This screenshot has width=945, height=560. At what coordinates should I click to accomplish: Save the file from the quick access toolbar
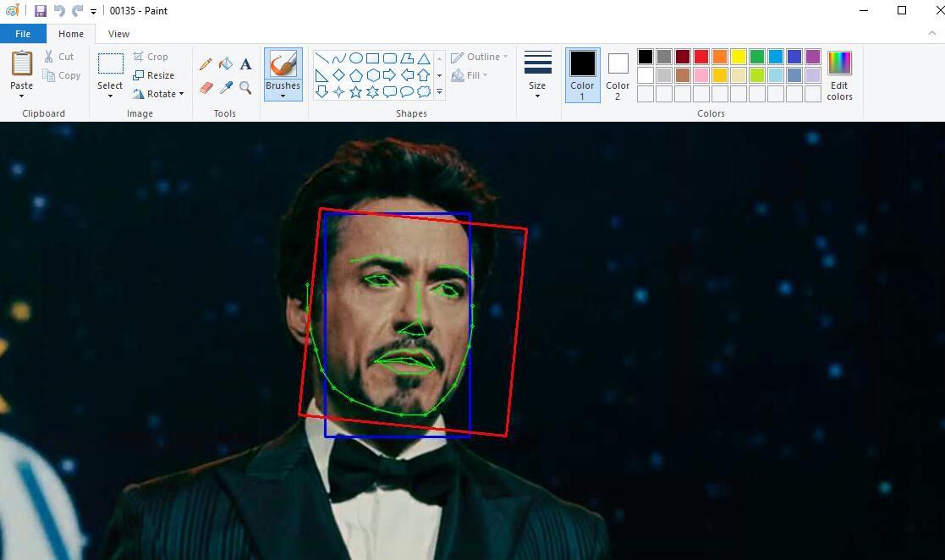click(x=41, y=11)
